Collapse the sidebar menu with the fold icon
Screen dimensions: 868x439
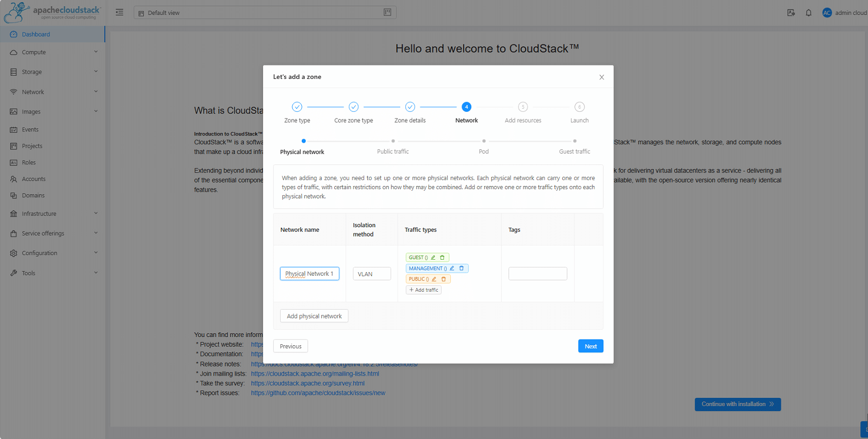[120, 12]
